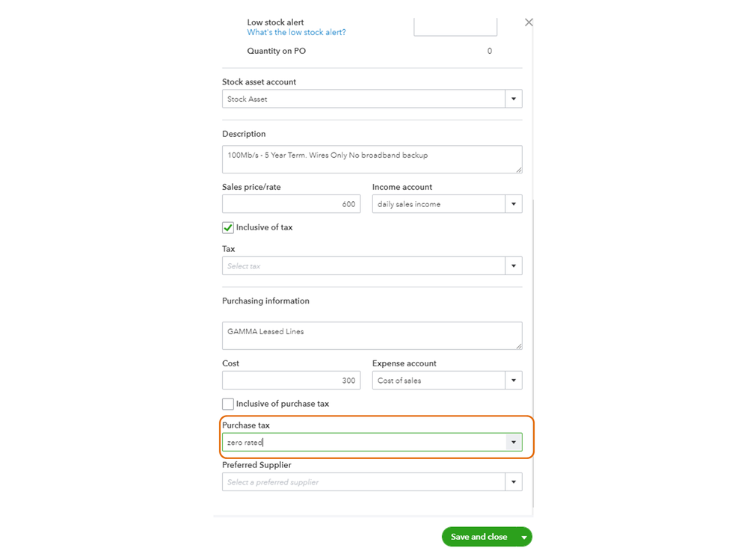Open the Purchase tax dropdown arrow

click(514, 443)
